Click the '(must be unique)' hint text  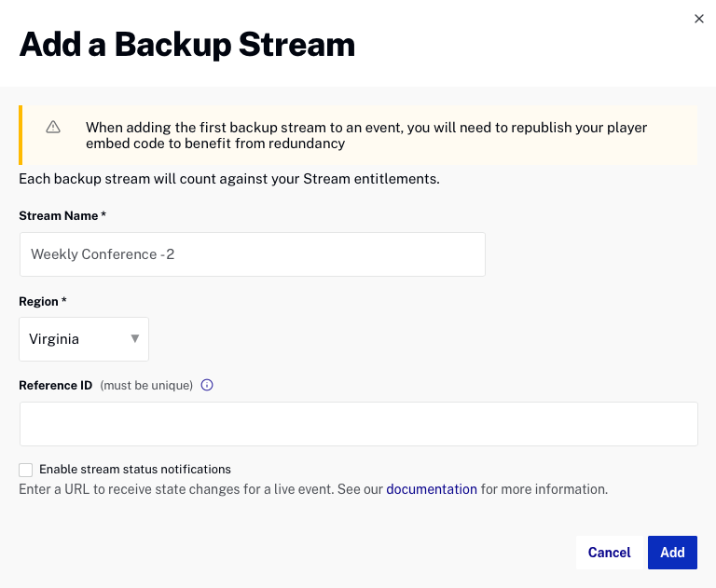point(146,385)
